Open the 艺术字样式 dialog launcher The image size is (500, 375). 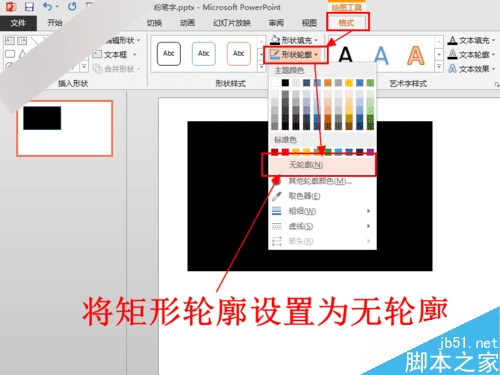[496, 84]
